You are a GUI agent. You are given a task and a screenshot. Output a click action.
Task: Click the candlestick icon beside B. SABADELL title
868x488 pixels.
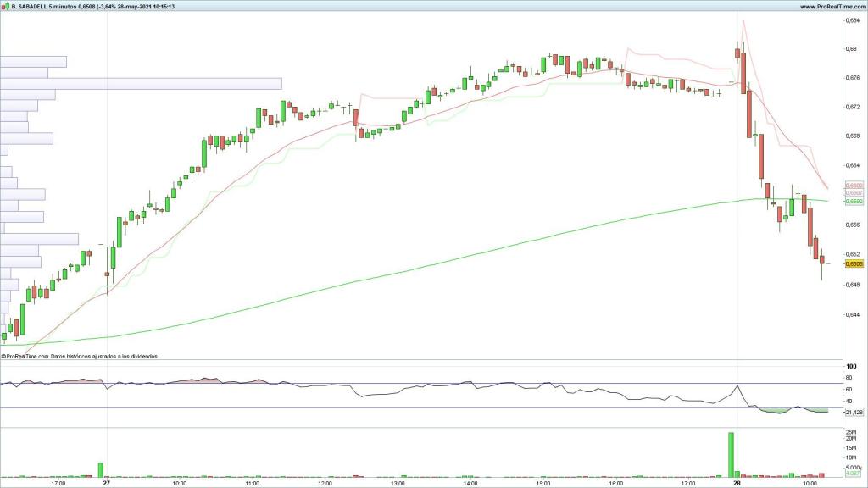click(6, 7)
